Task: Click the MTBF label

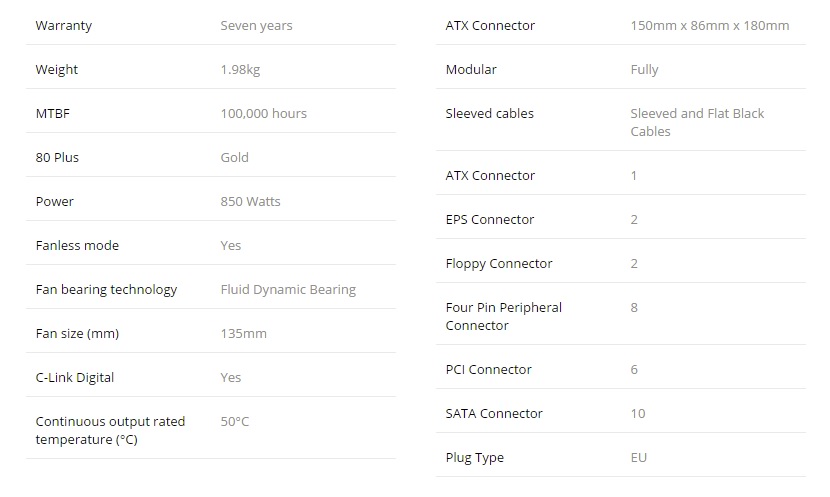Action: [x=52, y=114]
